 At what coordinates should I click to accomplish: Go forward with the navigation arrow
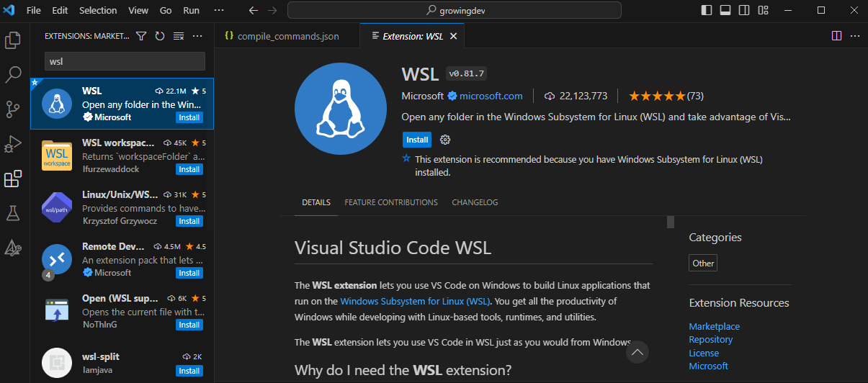(x=272, y=10)
